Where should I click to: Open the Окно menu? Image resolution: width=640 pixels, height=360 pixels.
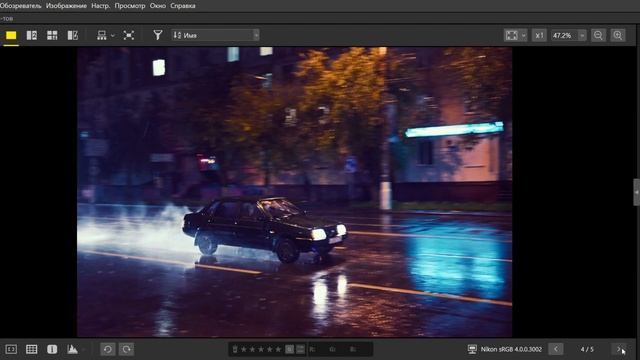(x=158, y=6)
